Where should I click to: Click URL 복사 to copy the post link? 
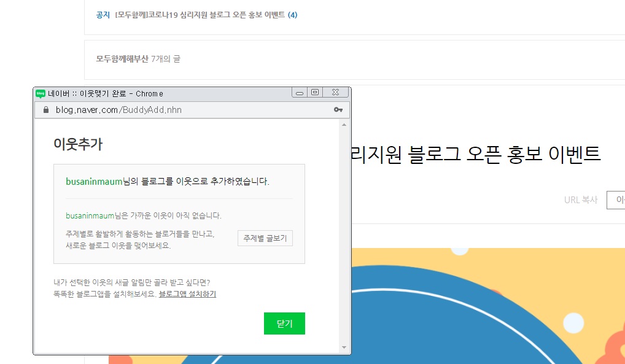tap(580, 200)
